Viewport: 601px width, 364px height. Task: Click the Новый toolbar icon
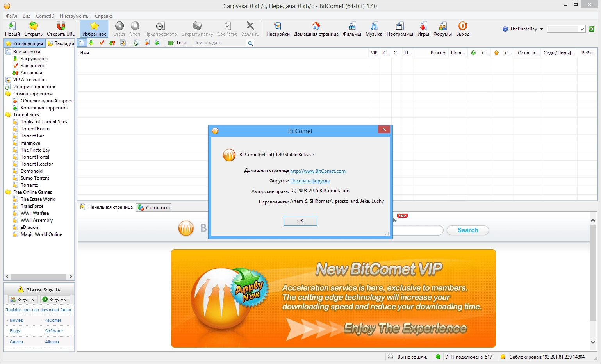tap(12, 29)
